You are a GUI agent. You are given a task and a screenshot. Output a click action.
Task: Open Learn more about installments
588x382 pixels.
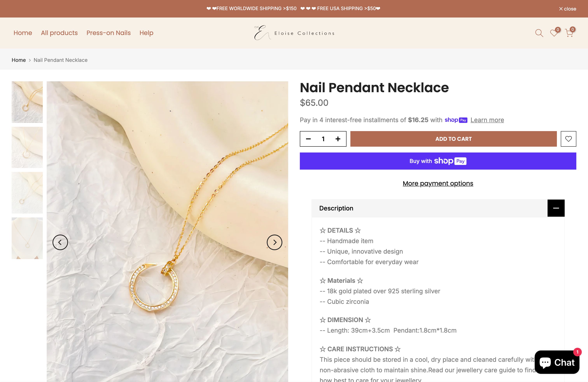point(487,120)
